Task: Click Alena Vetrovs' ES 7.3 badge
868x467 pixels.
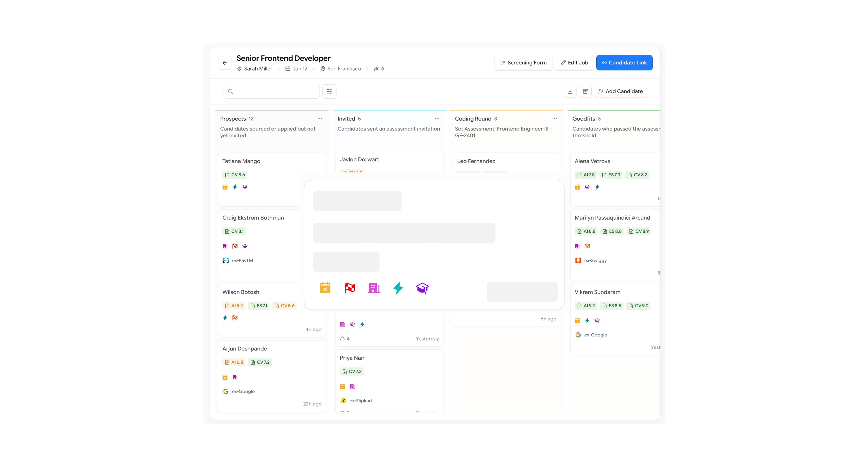Action: point(611,175)
